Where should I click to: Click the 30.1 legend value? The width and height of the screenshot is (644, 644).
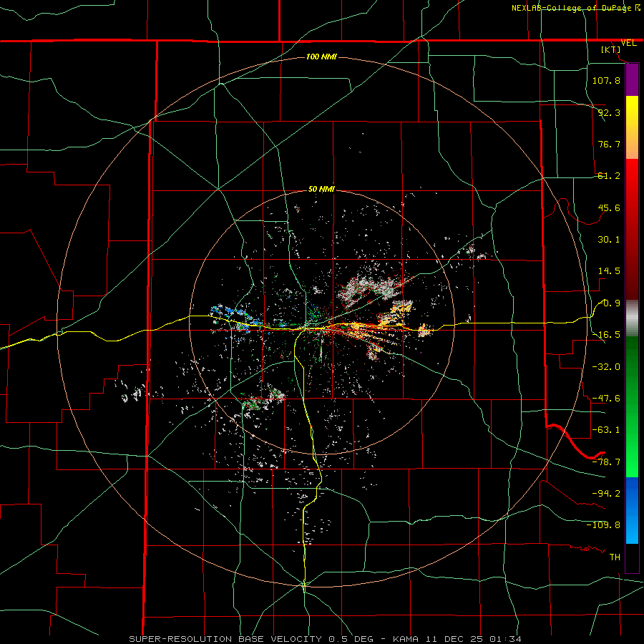coord(609,240)
